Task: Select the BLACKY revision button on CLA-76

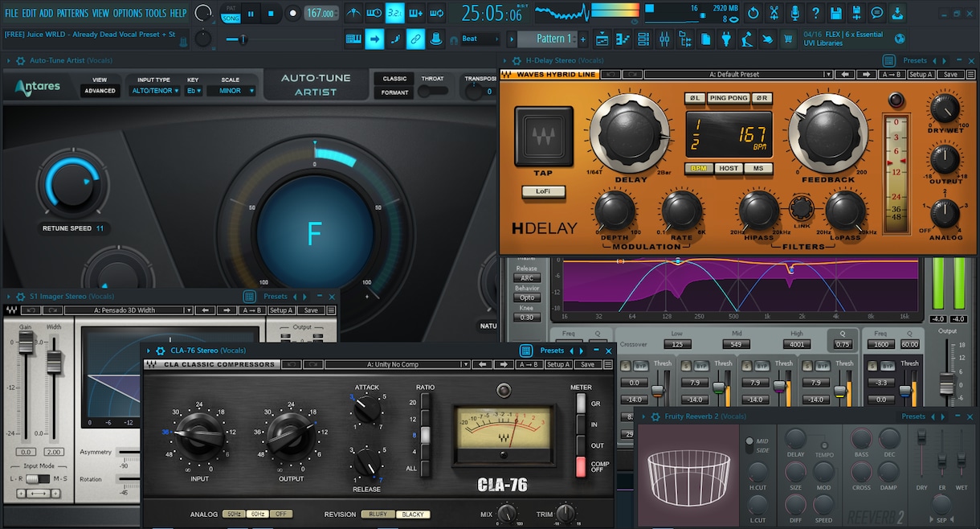Action: click(412, 515)
